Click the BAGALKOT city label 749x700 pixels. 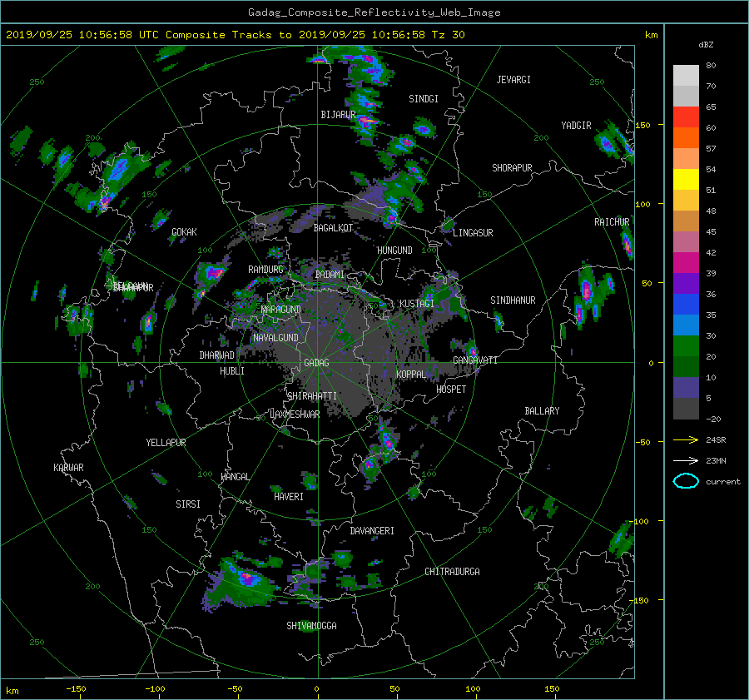[333, 228]
